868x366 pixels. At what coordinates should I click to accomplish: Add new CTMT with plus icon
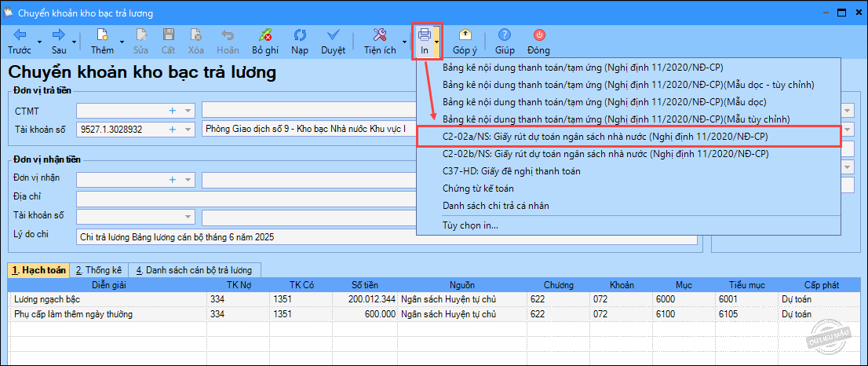172,111
